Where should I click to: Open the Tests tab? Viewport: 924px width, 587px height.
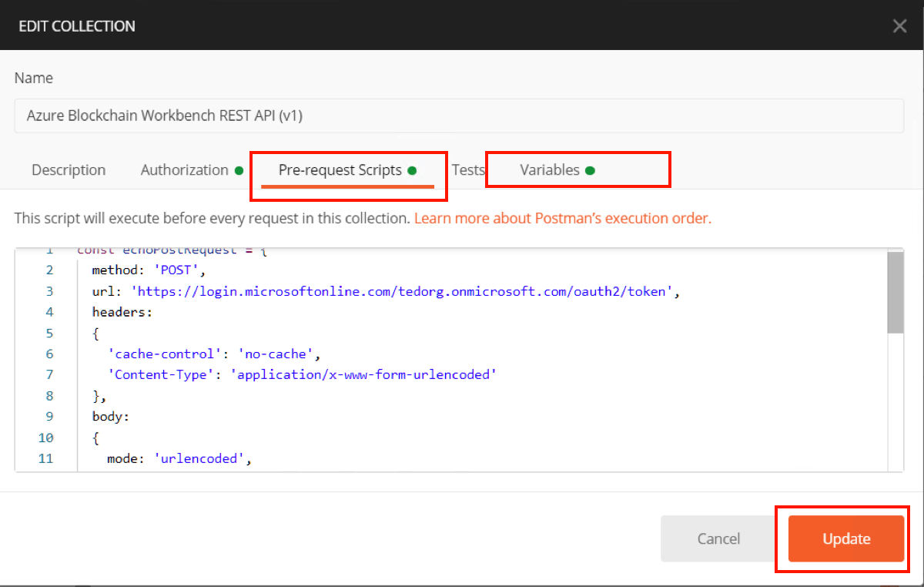[x=468, y=170]
